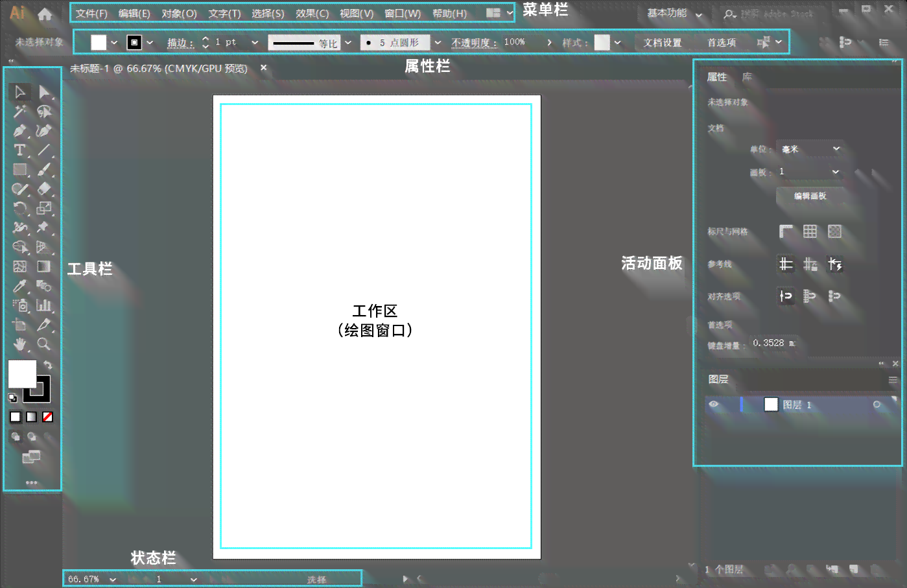
Task: Select the Mesh tool
Action: tap(20, 266)
